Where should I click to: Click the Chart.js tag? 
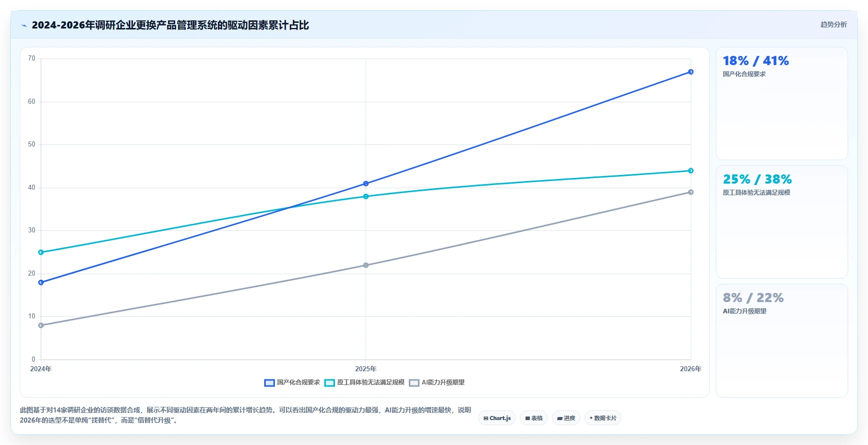(497, 418)
